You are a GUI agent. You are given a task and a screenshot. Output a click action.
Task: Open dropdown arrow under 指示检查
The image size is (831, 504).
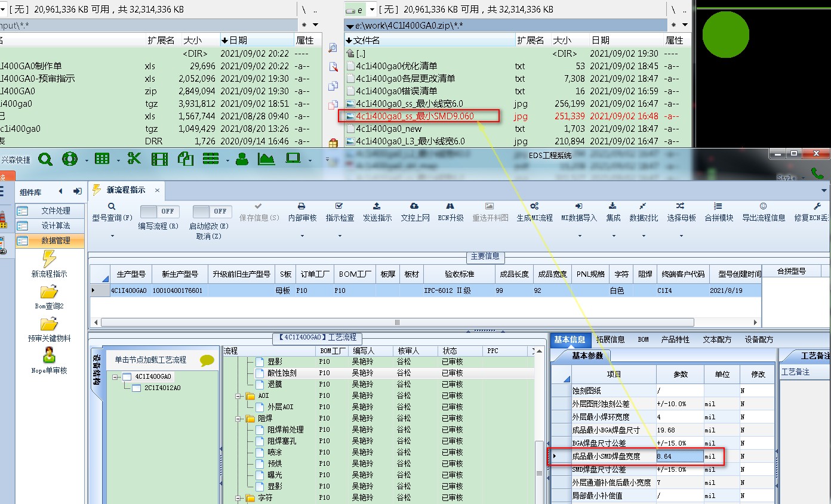(x=340, y=236)
